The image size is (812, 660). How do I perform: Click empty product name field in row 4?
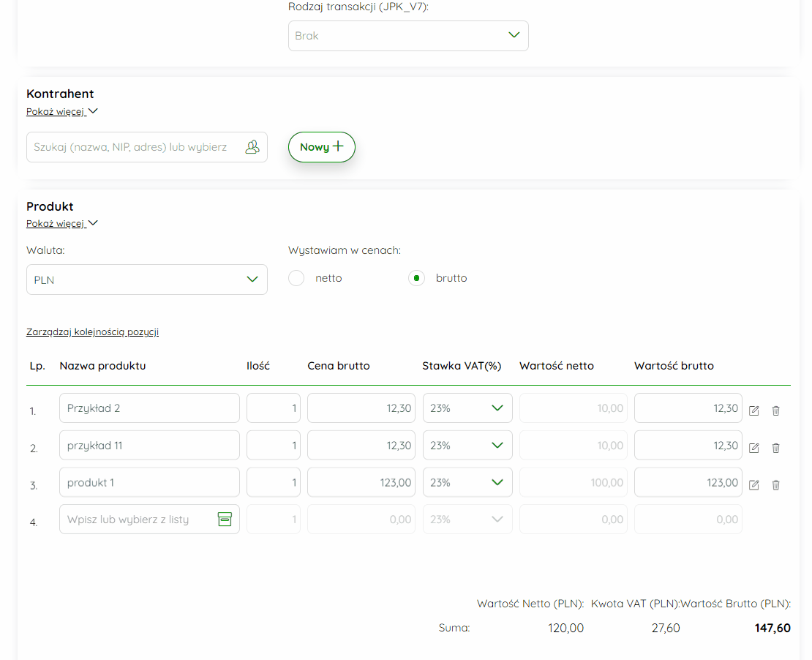point(149,519)
